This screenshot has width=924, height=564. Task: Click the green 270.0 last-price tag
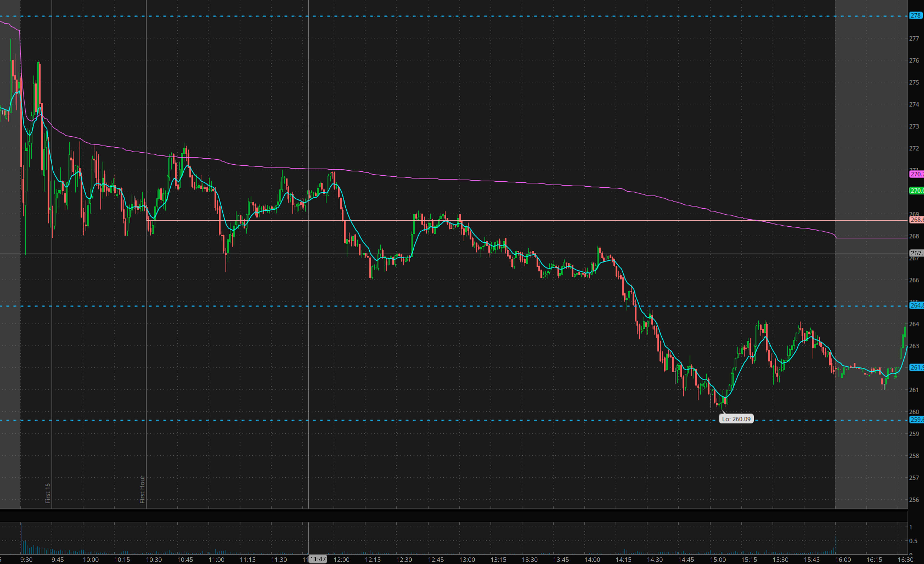(917, 191)
